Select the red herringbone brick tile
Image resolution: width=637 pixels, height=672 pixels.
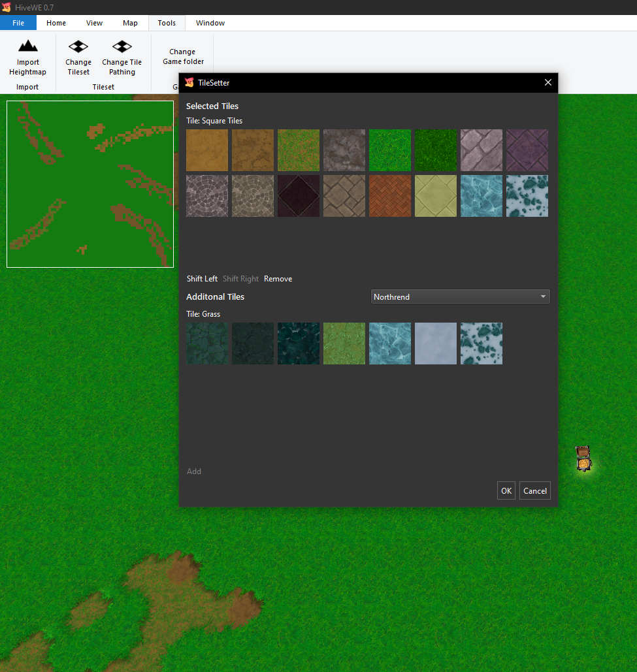point(390,196)
